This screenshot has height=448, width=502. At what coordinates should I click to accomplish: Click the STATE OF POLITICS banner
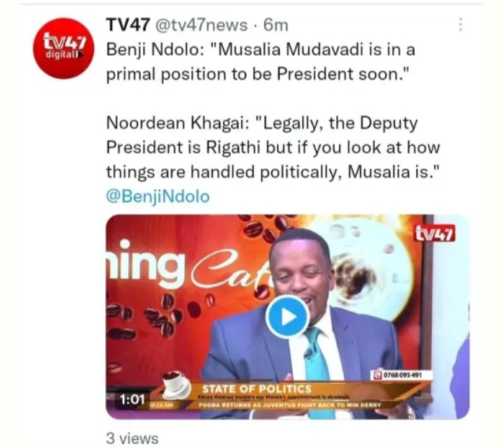pyautogui.click(x=257, y=389)
